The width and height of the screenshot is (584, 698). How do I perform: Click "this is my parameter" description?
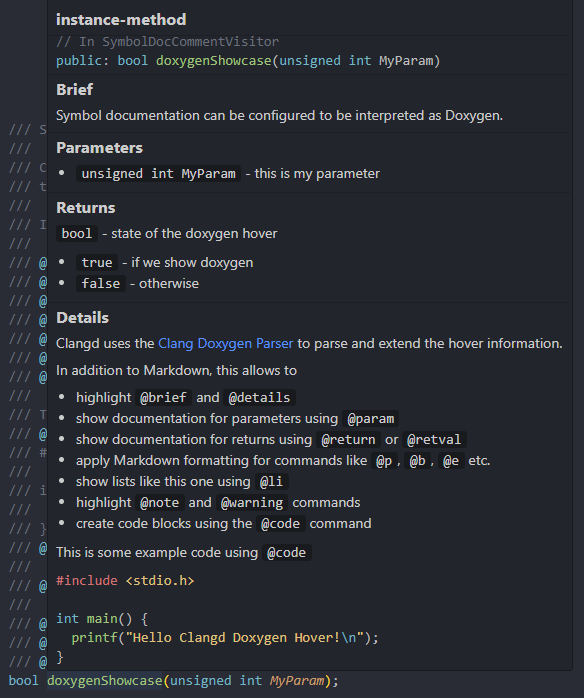[317, 173]
